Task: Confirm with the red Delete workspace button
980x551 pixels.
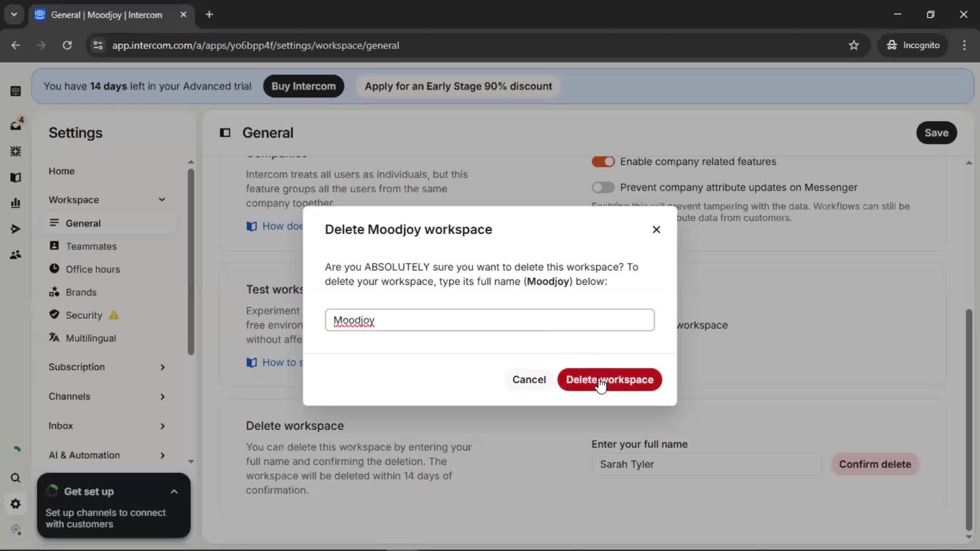Action: point(609,380)
